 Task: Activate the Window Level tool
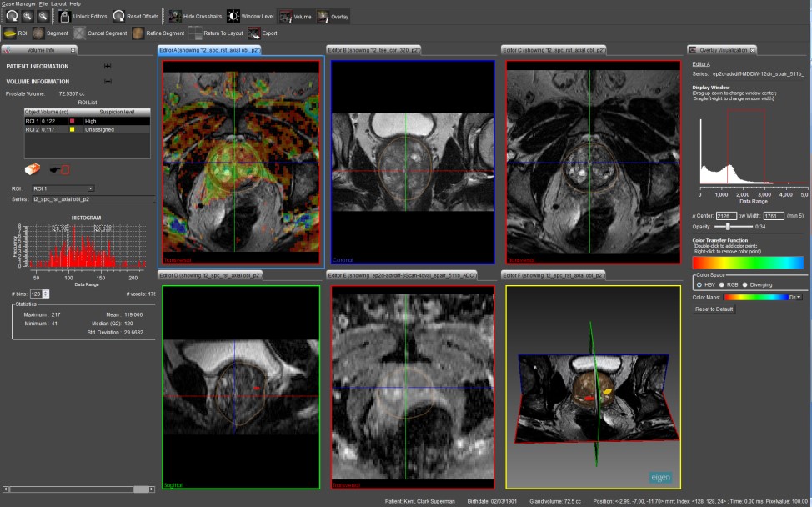pos(233,16)
